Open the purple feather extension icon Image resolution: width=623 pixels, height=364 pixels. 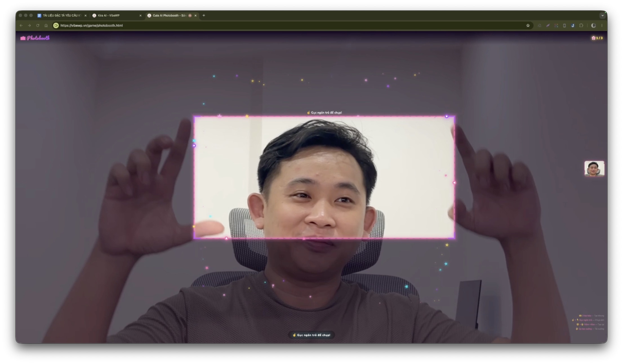coord(548,25)
